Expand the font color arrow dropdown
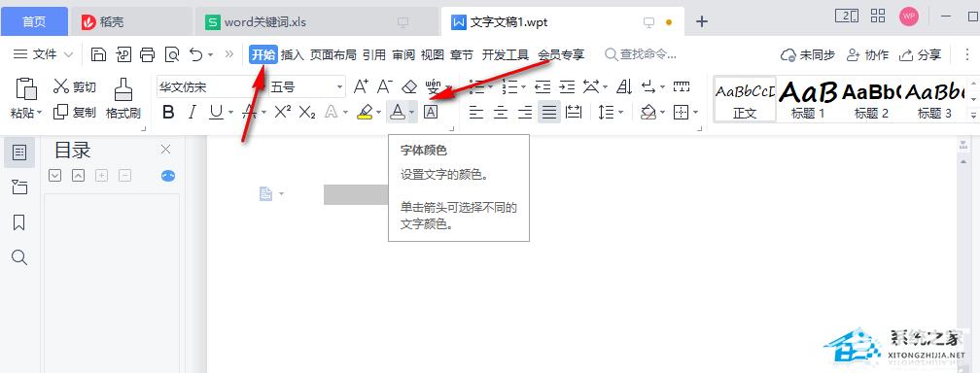This screenshot has width=980, height=373. (412, 113)
